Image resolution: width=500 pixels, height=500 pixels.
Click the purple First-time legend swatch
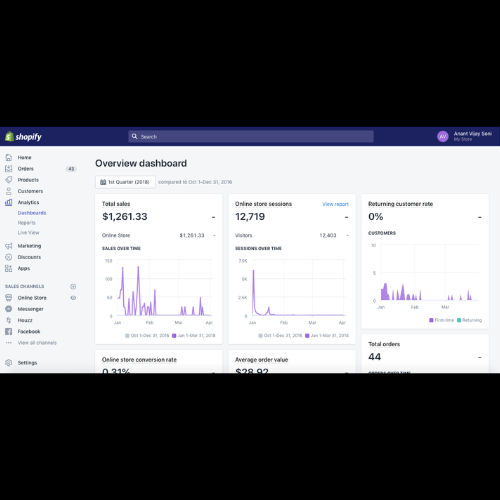pyautogui.click(x=431, y=320)
